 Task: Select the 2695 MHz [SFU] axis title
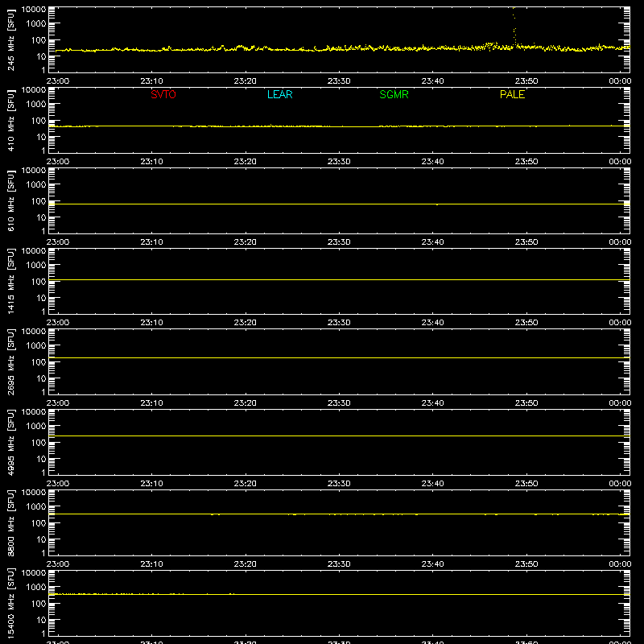point(10,361)
